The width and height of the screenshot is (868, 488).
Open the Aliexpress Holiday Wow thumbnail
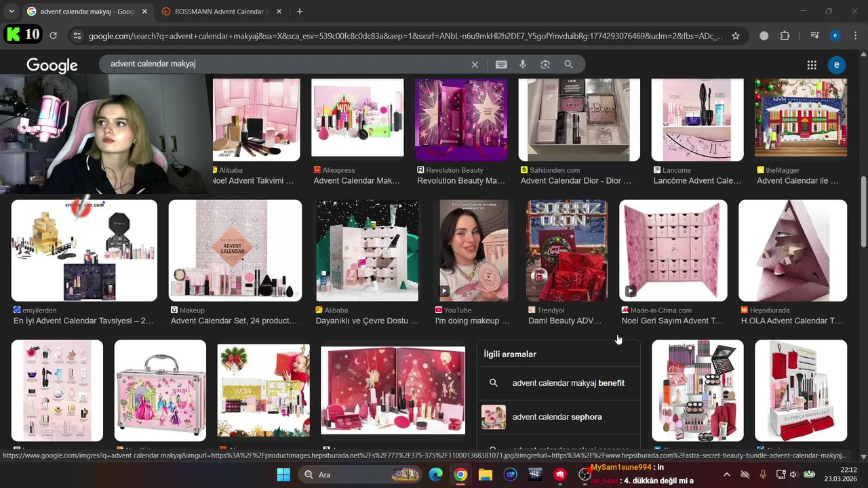357,118
